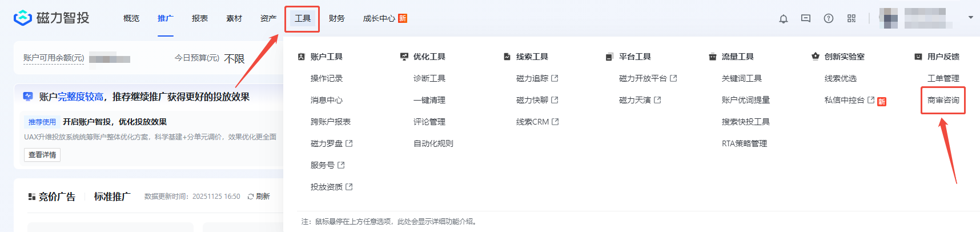This screenshot has width=980, height=232.
Task: Open 线索CRM external link
Action: 537,122
